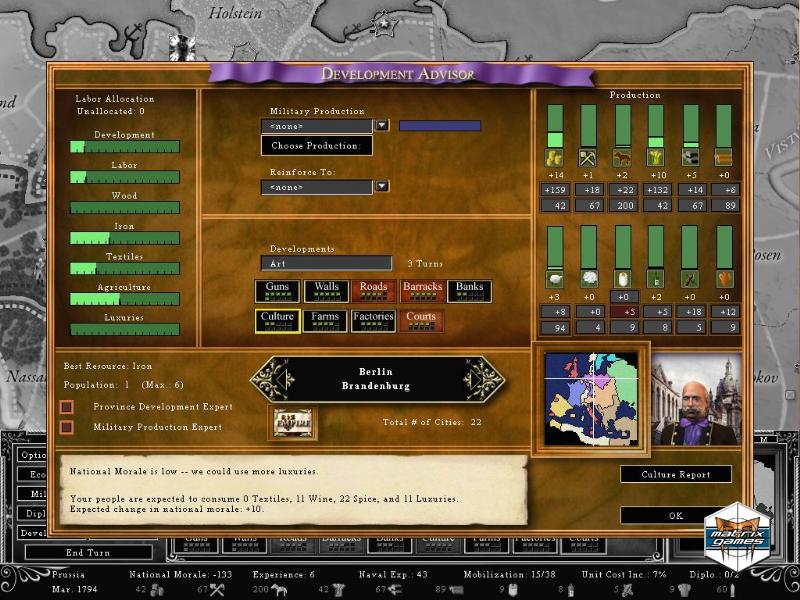Select the Farms development button
Screen dimensions: 800x600
pos(325,321)
